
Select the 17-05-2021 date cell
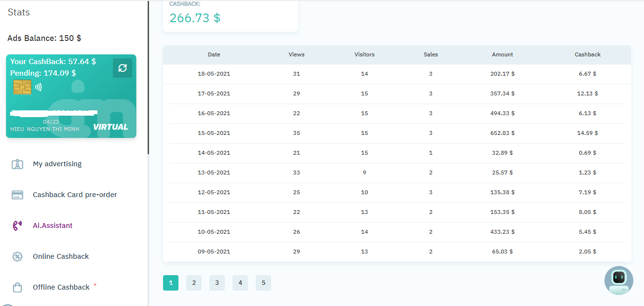[x=214, y=93]
